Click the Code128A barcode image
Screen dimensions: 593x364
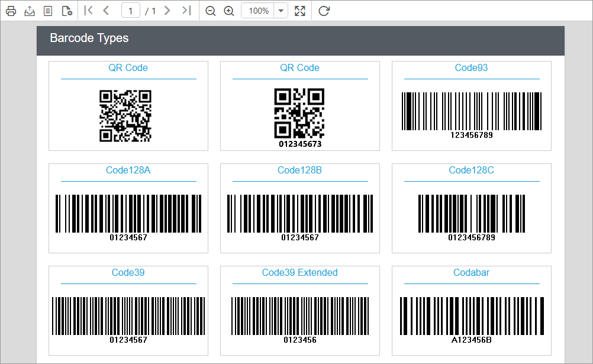click(128, 214)
